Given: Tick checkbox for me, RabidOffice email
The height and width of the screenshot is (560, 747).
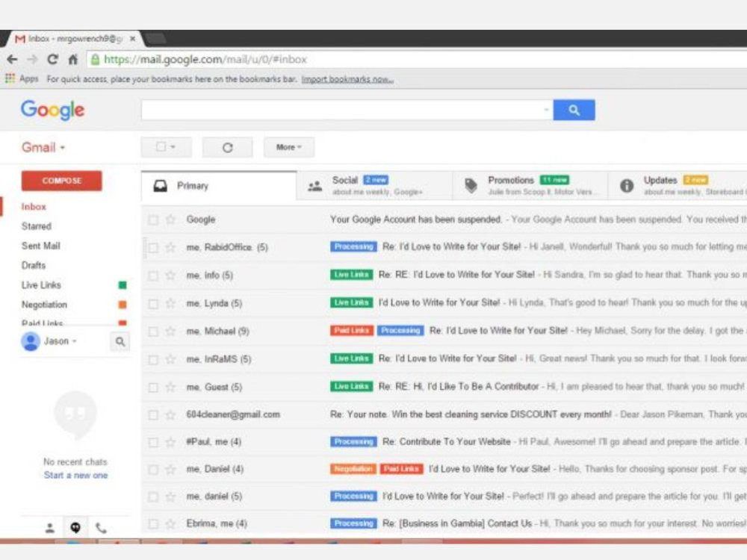Looking at the screenshot, I should (x=153, y=248).
